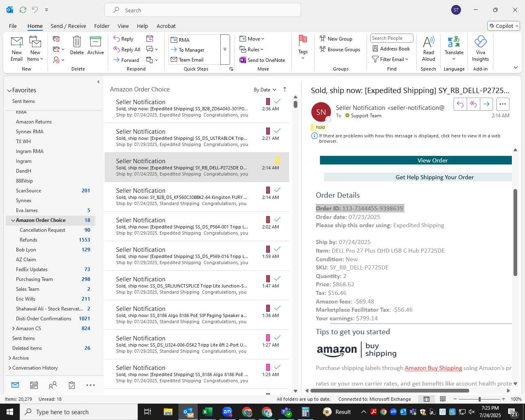Screen dimensions: 525x420
Task: Switch to Tasks view in navigation bar
Action: pos(72,385)
